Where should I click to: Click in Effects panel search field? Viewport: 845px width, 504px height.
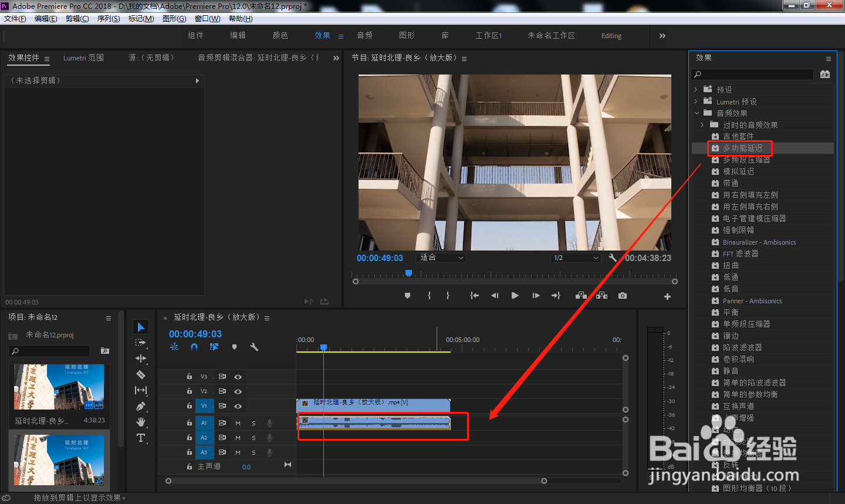(x=753, y=75)
